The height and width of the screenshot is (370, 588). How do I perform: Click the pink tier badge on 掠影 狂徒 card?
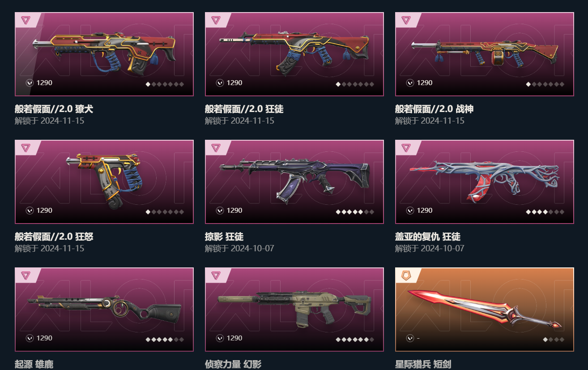click(216, 148)
